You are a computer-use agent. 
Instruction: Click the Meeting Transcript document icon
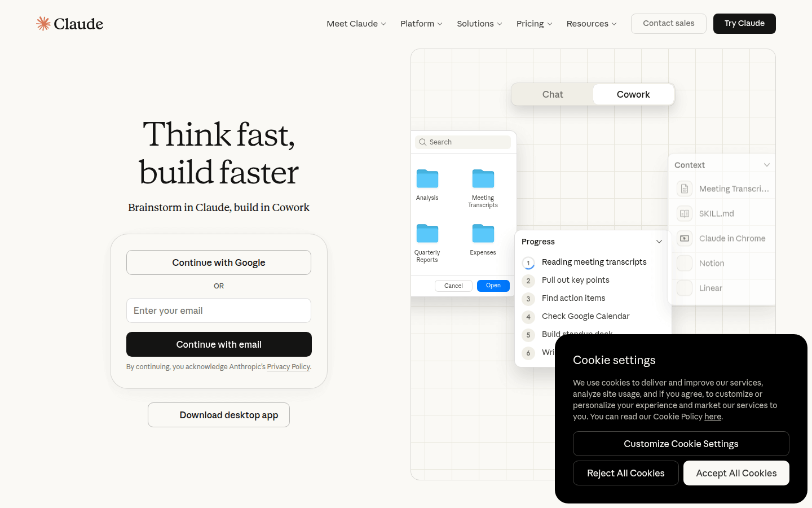(685, 189)
